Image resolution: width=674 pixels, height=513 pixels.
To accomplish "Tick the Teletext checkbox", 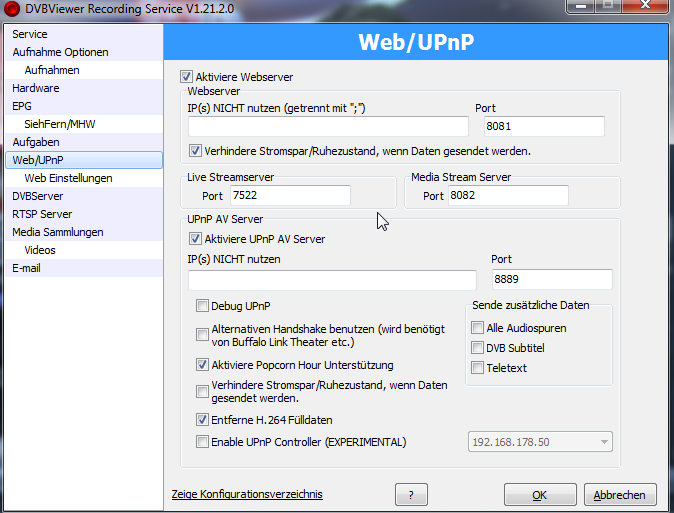I will (x=477, y=368).
